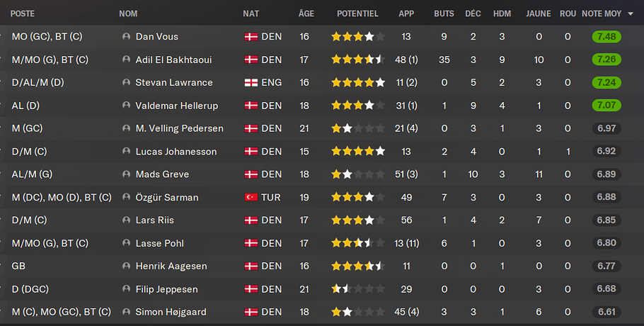644x326 pixels.
Task: Sort the table by POTENTIEL column
Action: (357, 13)
